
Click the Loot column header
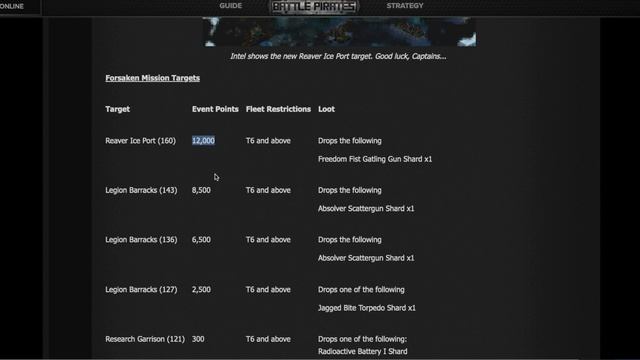pyautogui.click(x=326, y=109)
